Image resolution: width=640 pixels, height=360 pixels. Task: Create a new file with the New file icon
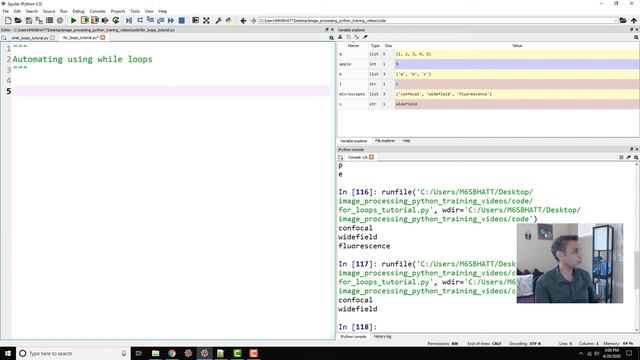click(8, 20)
